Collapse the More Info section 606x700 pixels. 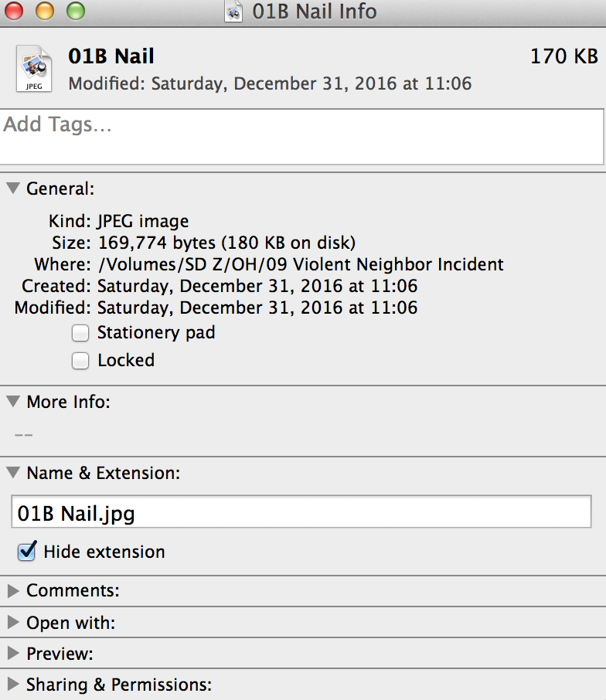click(x=13, y=401)
